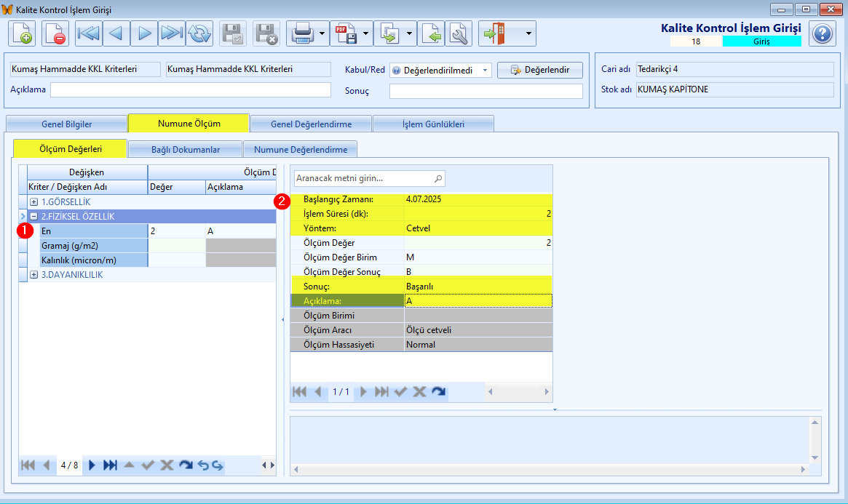Screen dimensions: 848x504
Task: Select the Kalınlık (micron/m) row
Action: [94, 260]
